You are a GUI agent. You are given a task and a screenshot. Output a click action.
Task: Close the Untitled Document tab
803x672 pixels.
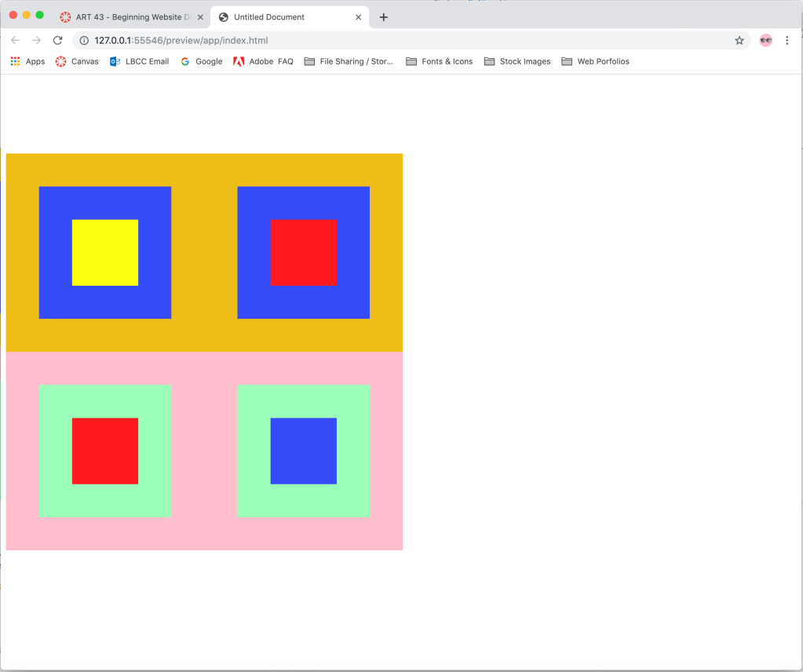click(x=359, y=17)
